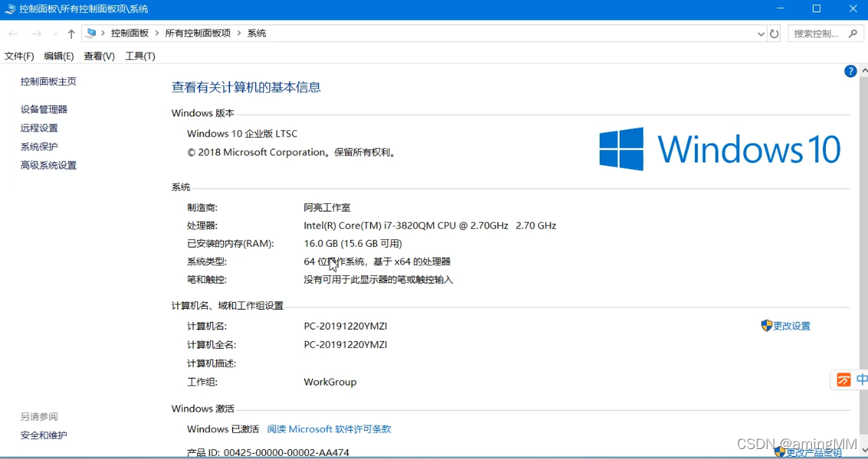Image resolution: width=868 pixels, height=459 pixels.
Task: Click the scrollbar down arrow
Action: pos(864,449)
